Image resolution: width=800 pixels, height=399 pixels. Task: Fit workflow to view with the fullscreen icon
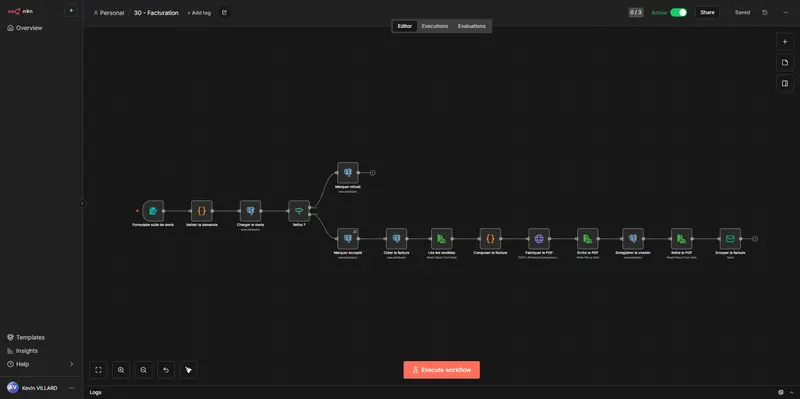point(98,370)
